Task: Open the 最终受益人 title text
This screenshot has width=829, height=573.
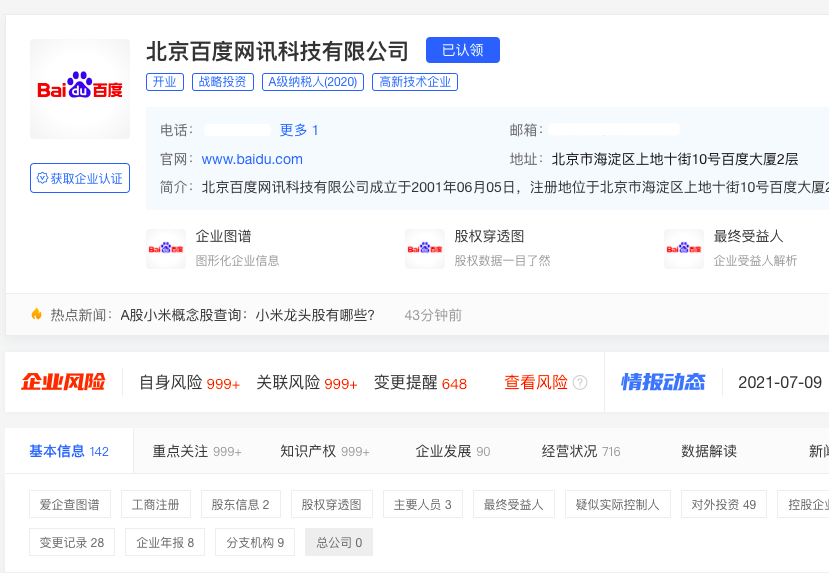Action: click(x=749, y=236)
